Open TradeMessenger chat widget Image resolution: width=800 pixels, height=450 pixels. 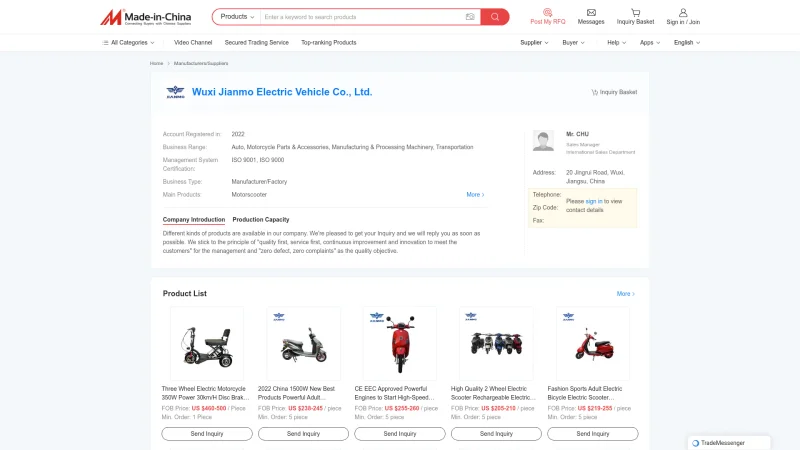(729, 443)
